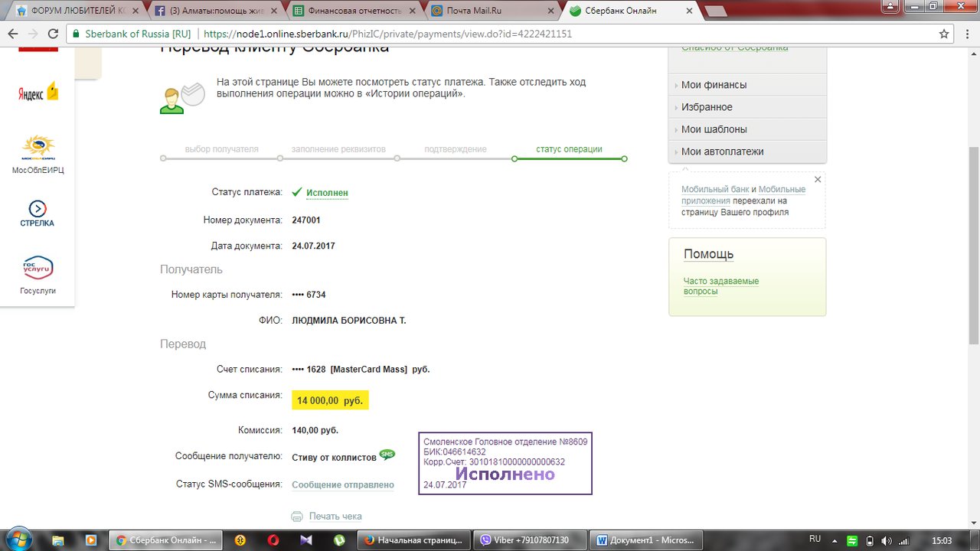Click the Печать чека link
The height and width of the screenshot is (551, 980).
pos(335,517)
